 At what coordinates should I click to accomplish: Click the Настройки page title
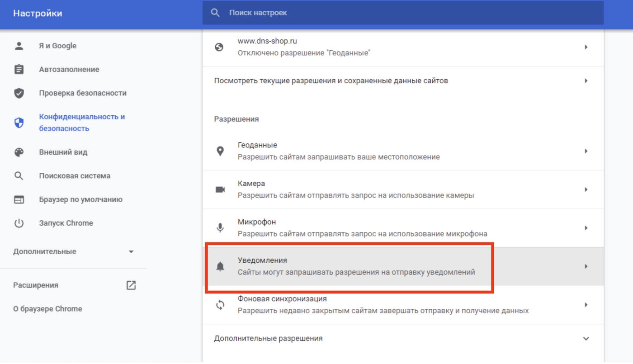tap(38, 13)
